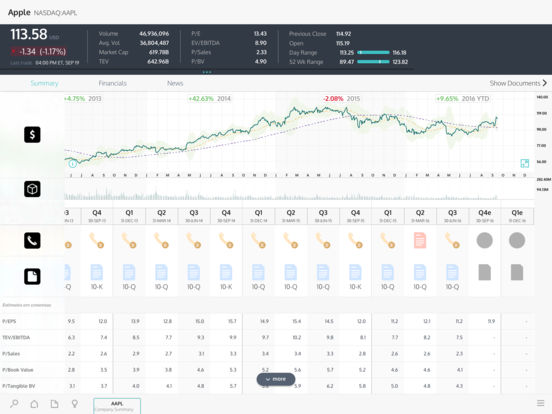Viewport: 552px width, 414px height.
Task: Click the gray filing placeholder under Q1e
Action: pyautogui.click(x=517, y=272)
